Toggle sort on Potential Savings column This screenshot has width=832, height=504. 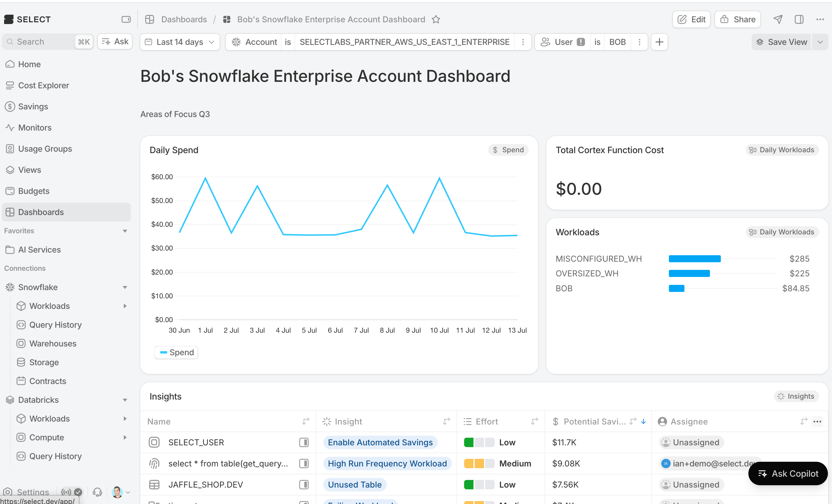(x=643, y=421)
